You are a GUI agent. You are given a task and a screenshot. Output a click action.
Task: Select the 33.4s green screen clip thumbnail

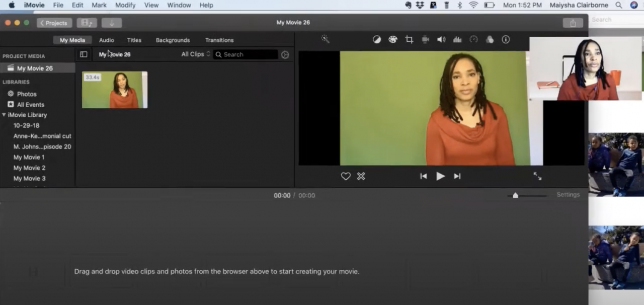pyautogui.click(x=115, y=90)
